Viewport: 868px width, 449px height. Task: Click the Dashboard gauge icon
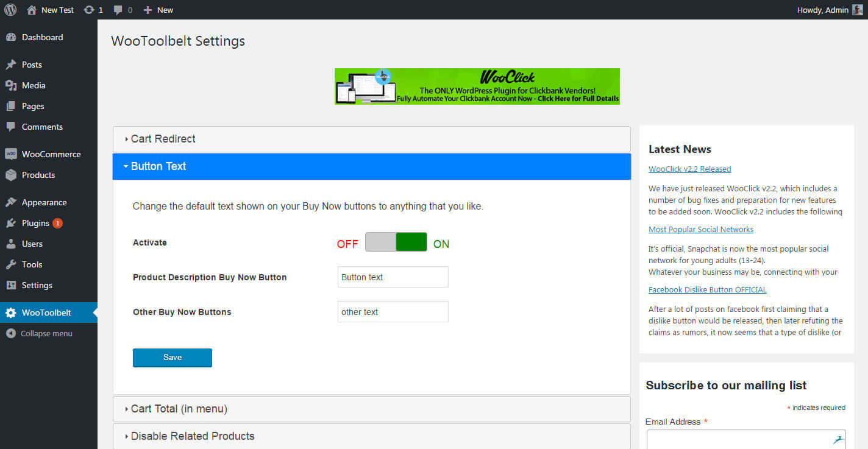point(11,37)
